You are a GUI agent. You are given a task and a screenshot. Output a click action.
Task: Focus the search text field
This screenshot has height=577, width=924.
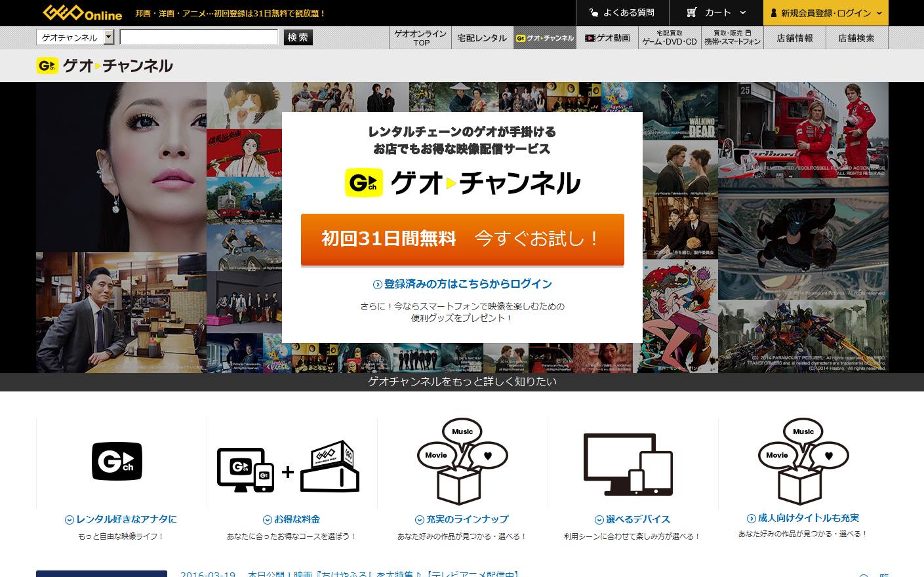pos(199,37)
